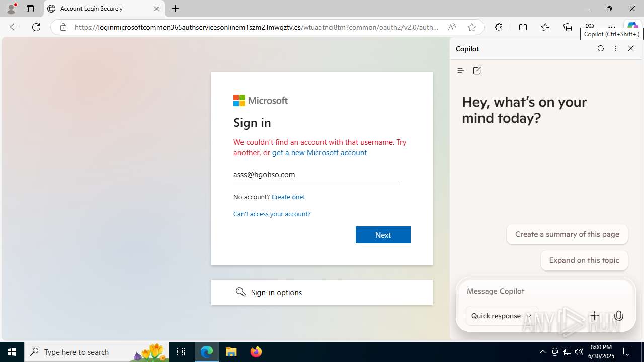
Task: Open Sign-in options
Action: pos(322,292)
